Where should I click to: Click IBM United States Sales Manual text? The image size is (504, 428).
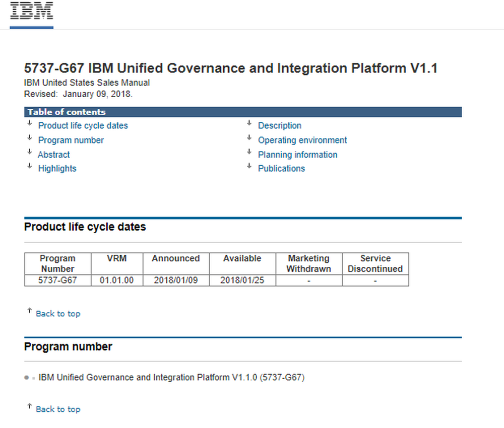coord(87,83)
